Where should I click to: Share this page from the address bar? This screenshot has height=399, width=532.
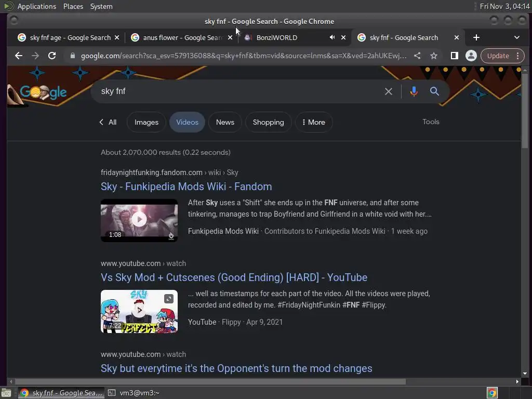click(x=417, y=56)
